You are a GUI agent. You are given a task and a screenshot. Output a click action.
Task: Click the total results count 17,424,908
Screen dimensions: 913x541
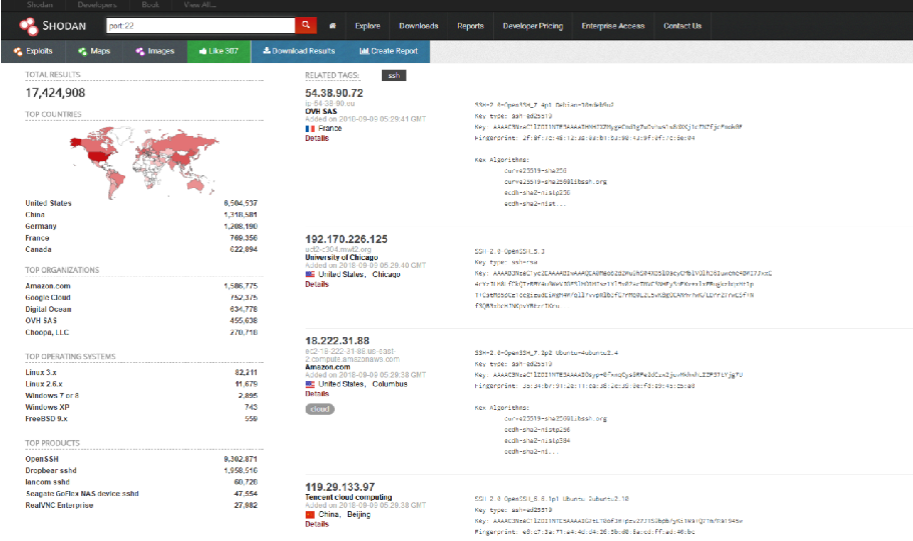(55, 93)
